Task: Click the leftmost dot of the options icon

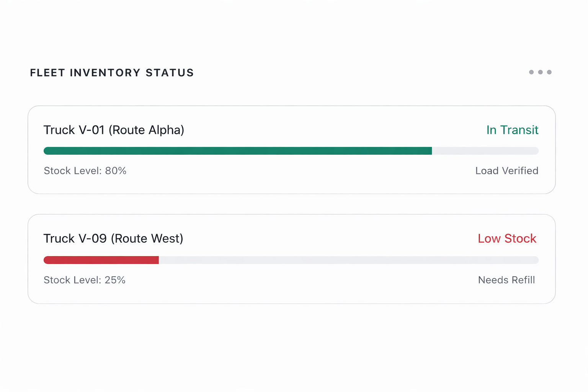Action: (x=531, y=72)
